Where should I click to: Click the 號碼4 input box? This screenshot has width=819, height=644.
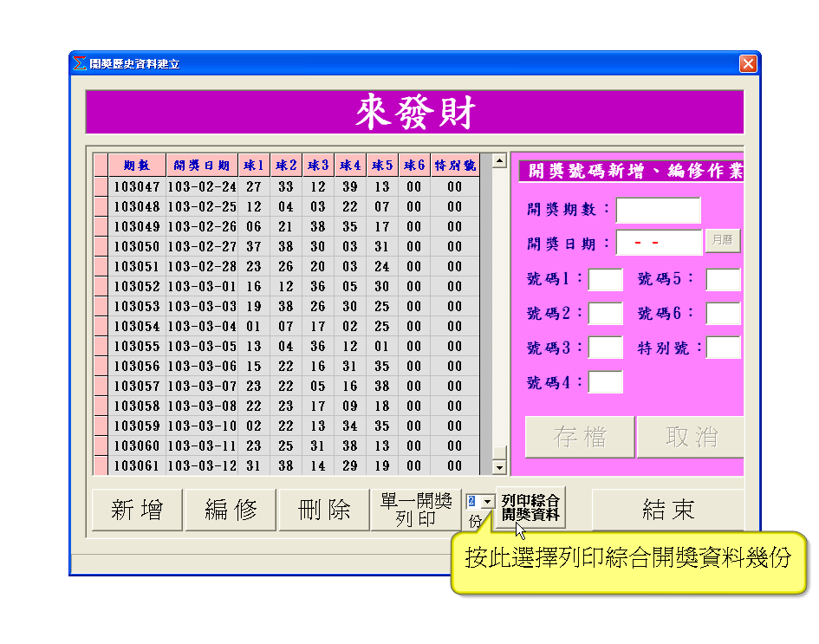point(605,381)
